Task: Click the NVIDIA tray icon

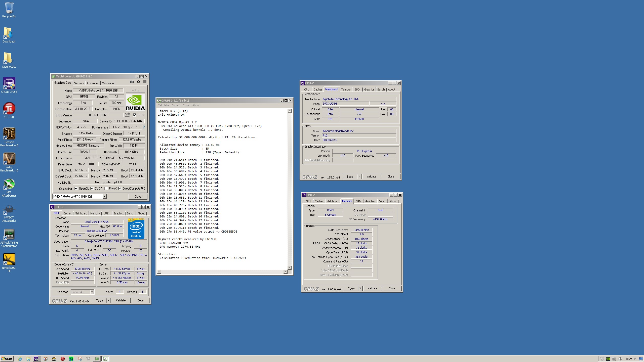Action: (x=608, y=359)
